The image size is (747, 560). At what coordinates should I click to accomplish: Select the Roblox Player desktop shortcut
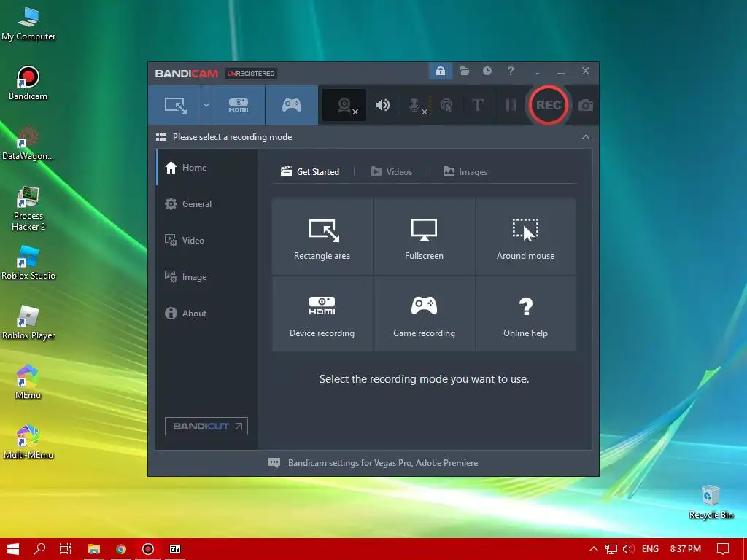pos(28,322)
